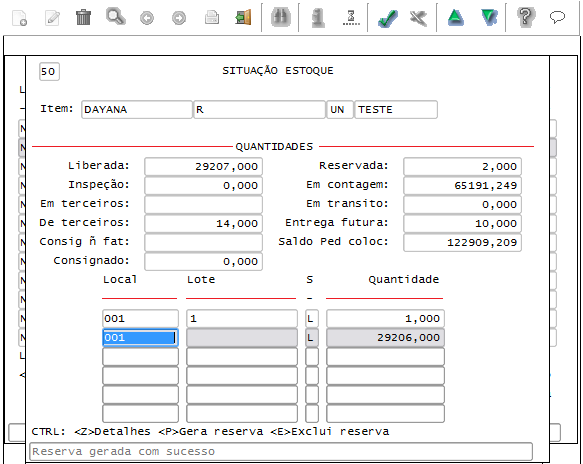Viewport: 583px width, 464px height.
Task: Click the Quantidade cell showing 29206,000
Action: 385,338
